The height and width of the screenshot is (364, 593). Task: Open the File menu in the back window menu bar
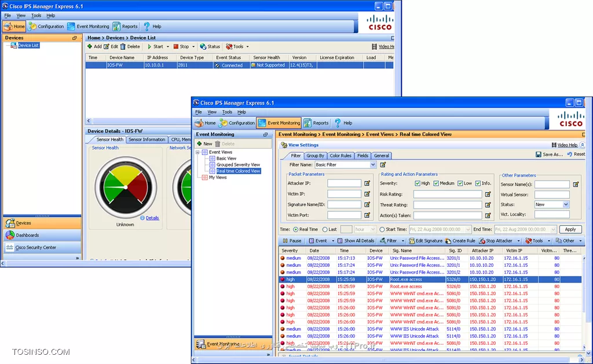pos(8,16)
